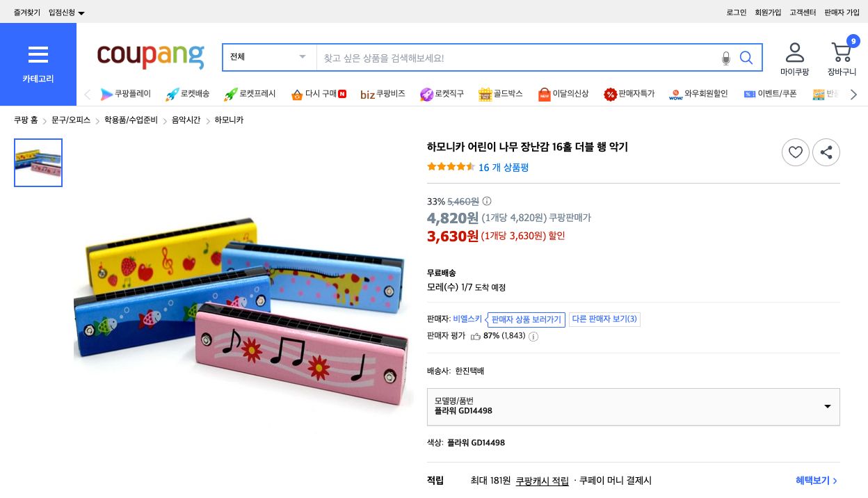Image resolution: width=868 pixels, height=498 pixels.
Task: Open the 장바구니 shopping cart
Action: click(842, 55)
